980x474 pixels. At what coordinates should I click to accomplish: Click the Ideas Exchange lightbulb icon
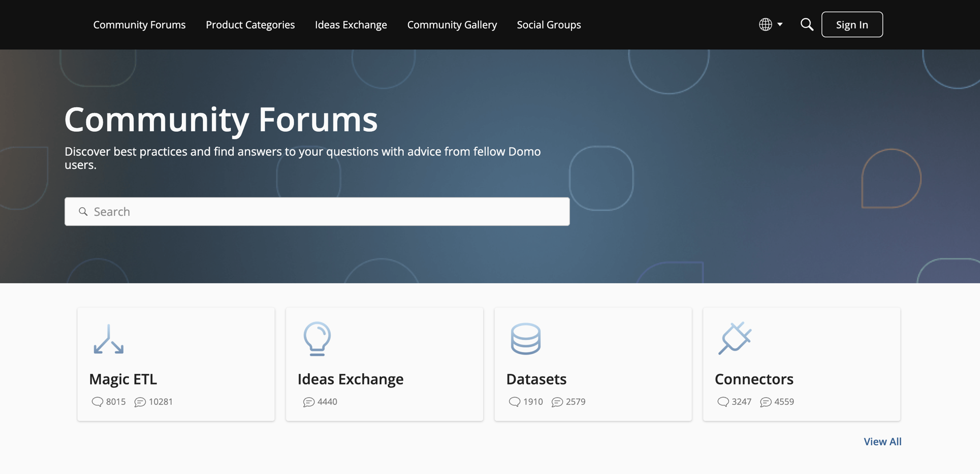317,339
